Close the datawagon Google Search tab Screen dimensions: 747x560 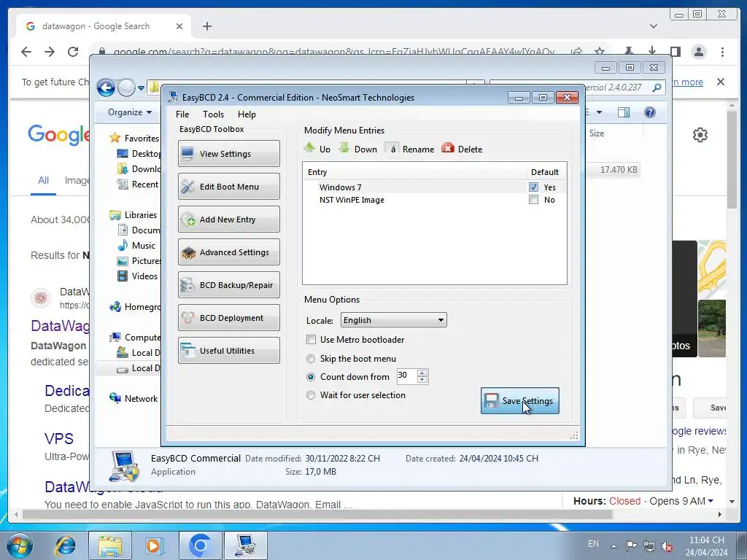pyautogui.click(x=179, y=26)
